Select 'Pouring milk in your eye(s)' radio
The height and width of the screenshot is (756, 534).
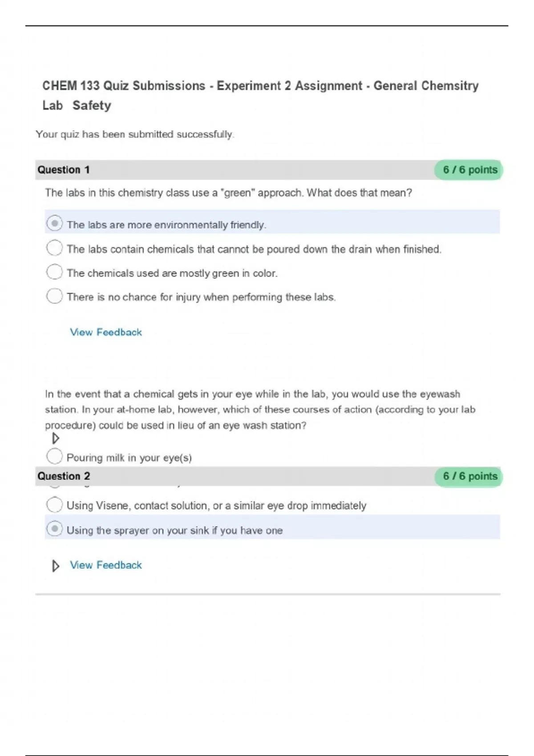(x=54, y=456)
